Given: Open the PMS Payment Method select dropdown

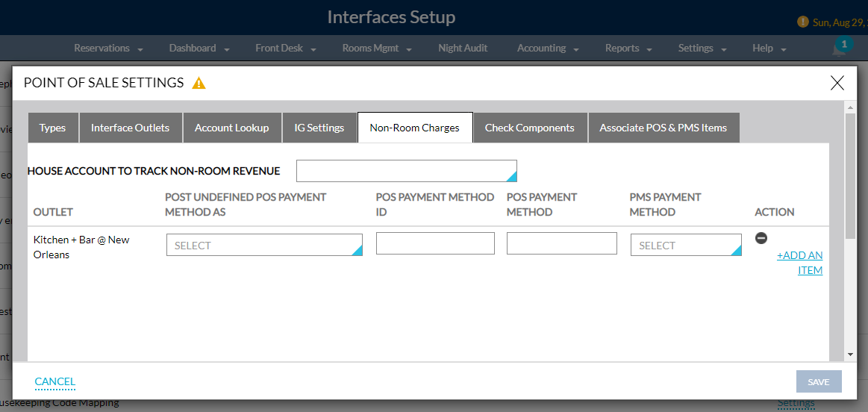Looking at the screenshot, I should [x=686, y=245].
